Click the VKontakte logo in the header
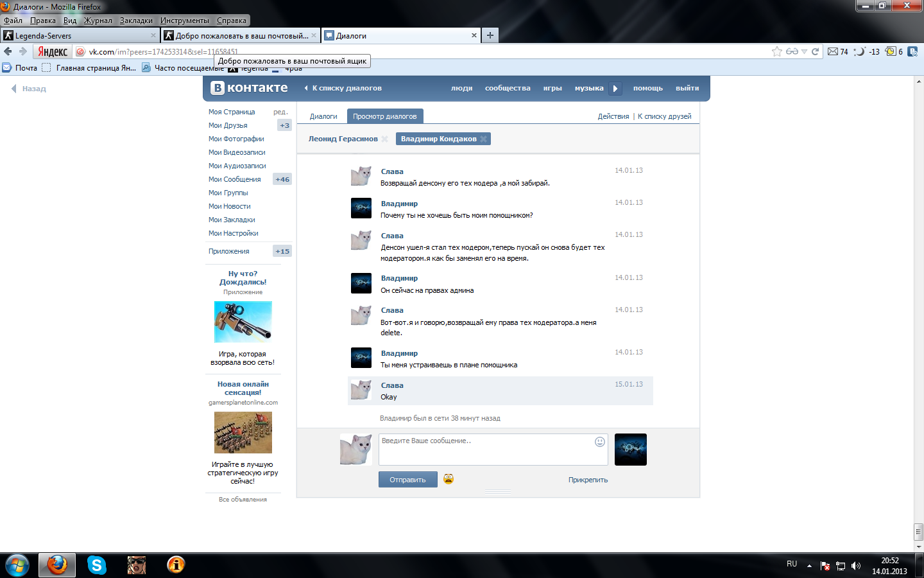 tap(250, 88)
